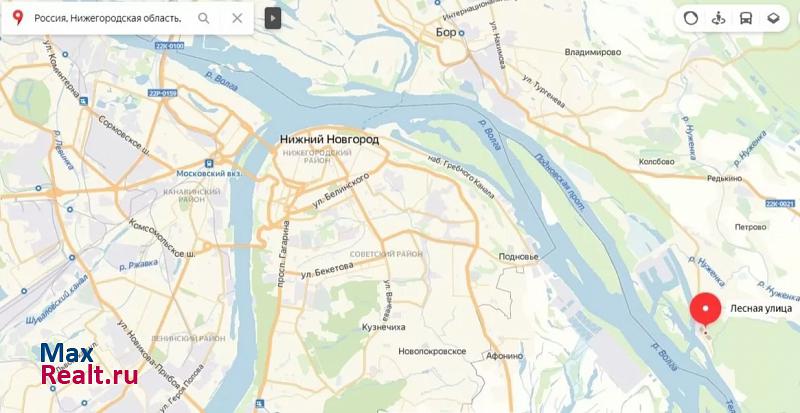Click the Yandex Maps red pin logo
The image size is (800, 413).
coord(18,18)
